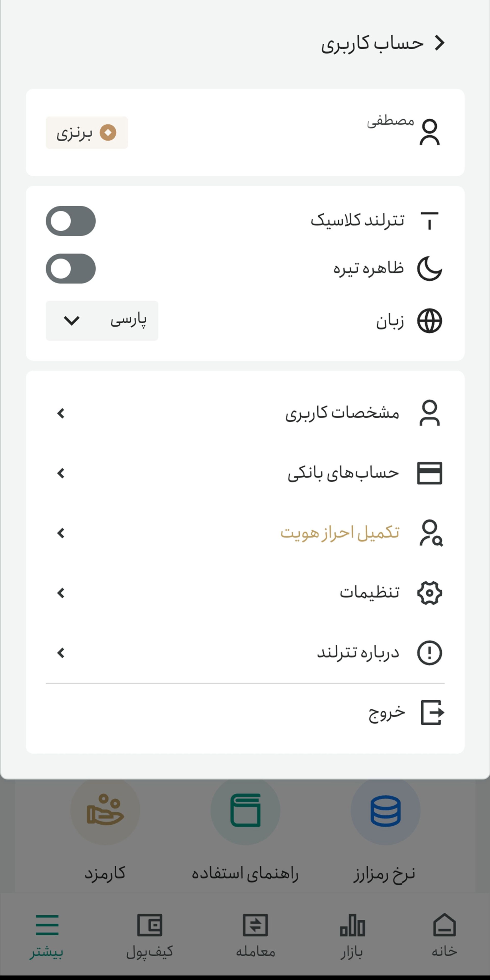
Task: Tap the identity verification person-search icon
Action: coord(431,533)
